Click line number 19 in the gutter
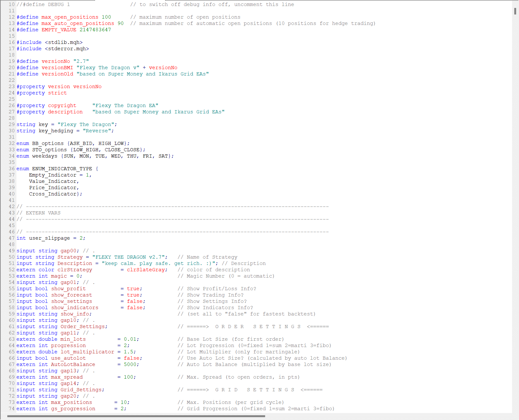The image size is (519, 420). tap(12, 61)
